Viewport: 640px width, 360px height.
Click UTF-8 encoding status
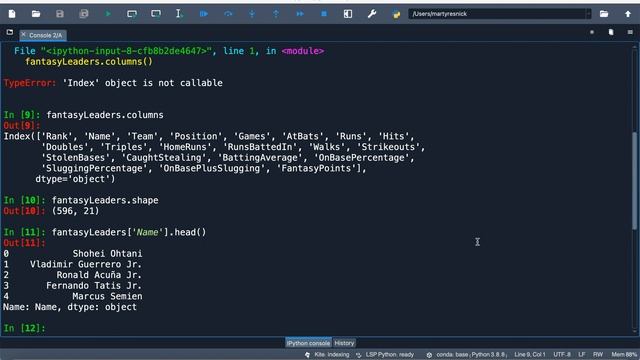coord(562,355)
